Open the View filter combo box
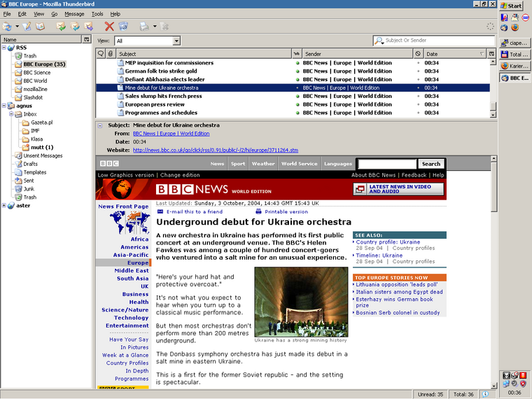This screenshot has height=399, width=532. click(x=148, y=41)
